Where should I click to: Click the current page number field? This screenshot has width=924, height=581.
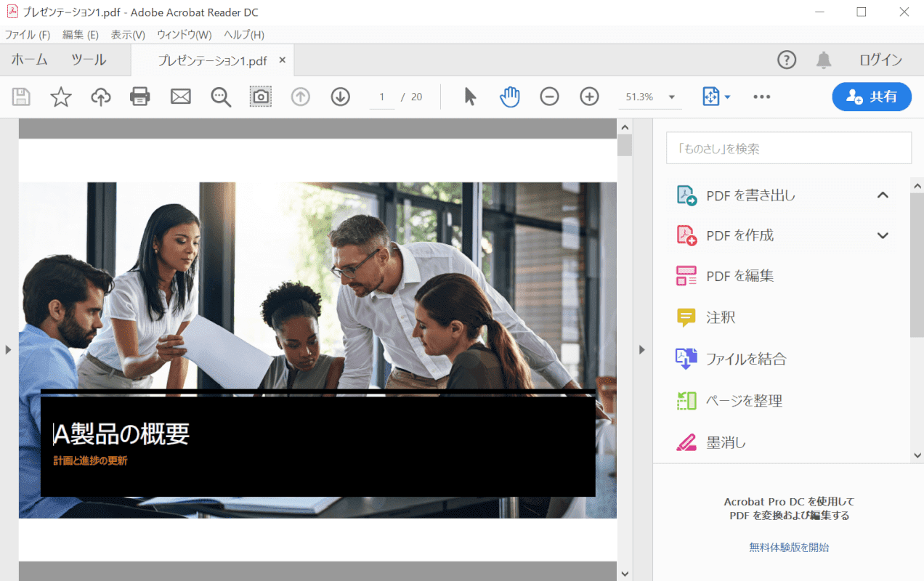click(x=382, y=97)
